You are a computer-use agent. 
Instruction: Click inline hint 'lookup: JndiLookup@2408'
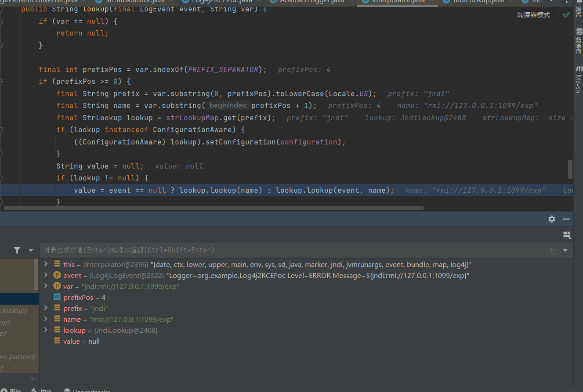click(x=416, y=118)
